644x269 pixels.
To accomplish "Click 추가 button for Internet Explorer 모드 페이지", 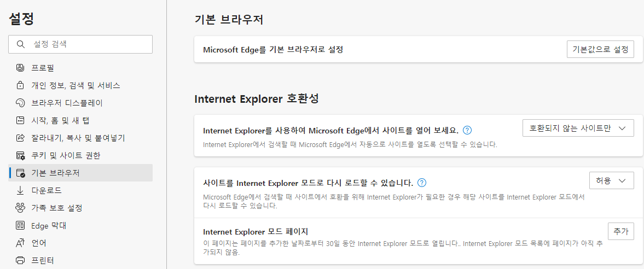I will pos(620,231).
